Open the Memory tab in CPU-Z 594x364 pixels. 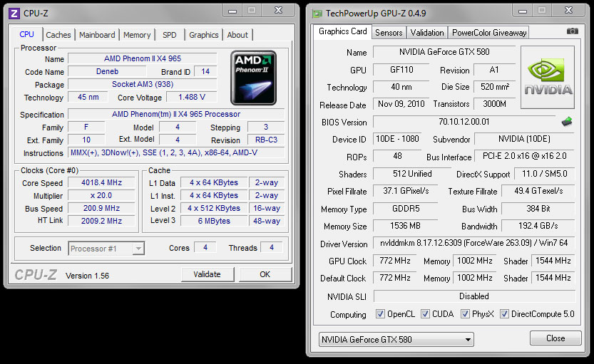coord(137,35)
